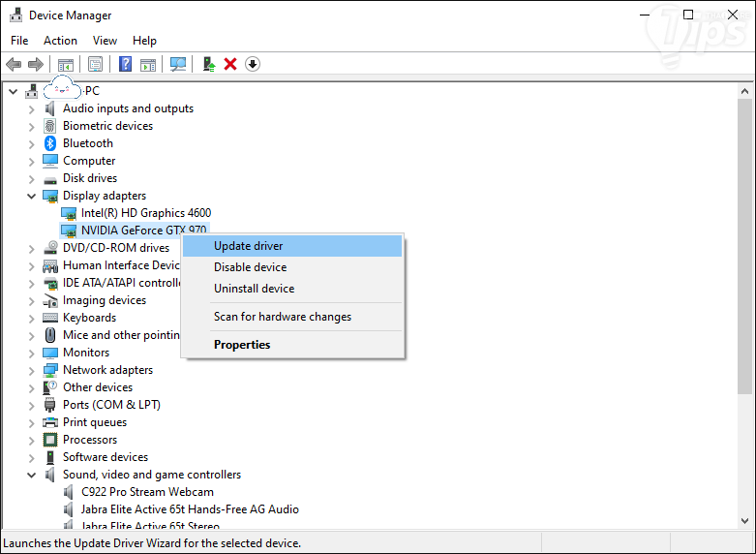Expand the Monitors category chevron

[x=31, y=354]
